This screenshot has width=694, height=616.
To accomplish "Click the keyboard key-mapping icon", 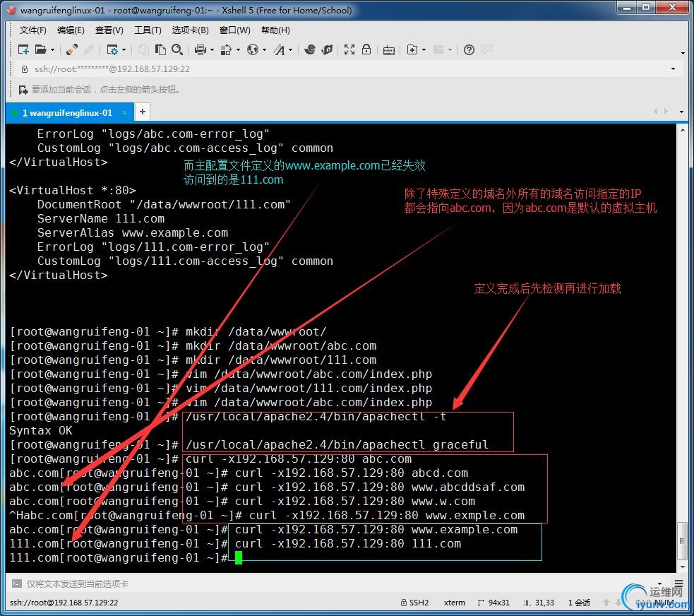I will (x=389, y=50).
